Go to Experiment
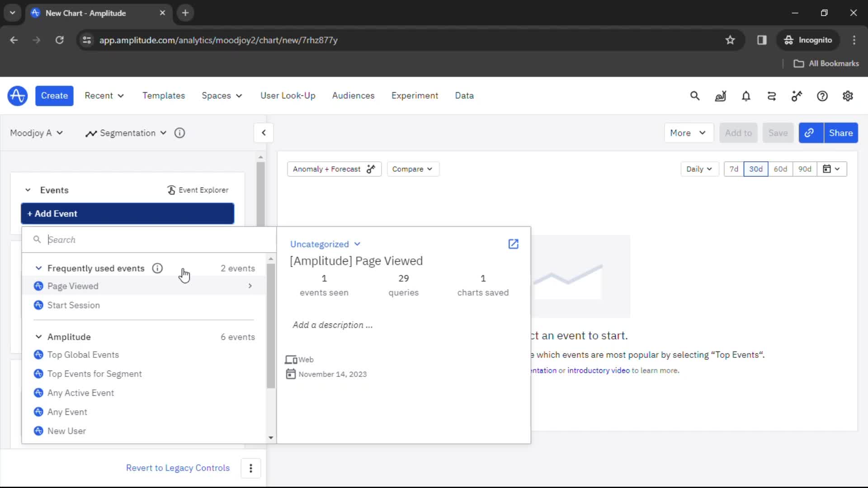868x488 pixels. pos(415,96)
